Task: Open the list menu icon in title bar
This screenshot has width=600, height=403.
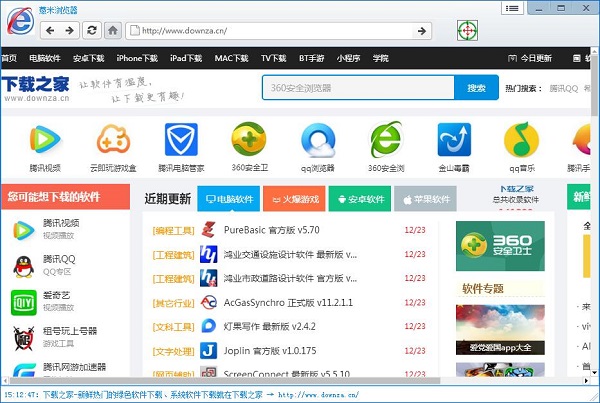Action: (x=512, y=8)
